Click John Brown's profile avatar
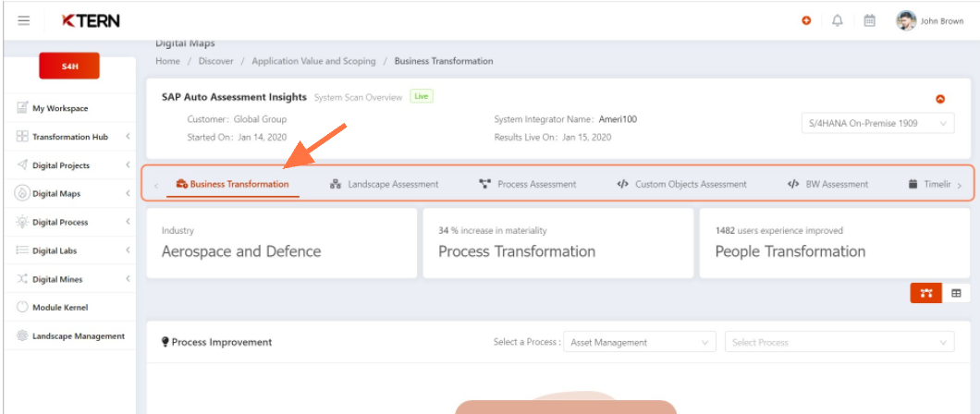This screenshot has height=414, width=980. click(906, 20)
